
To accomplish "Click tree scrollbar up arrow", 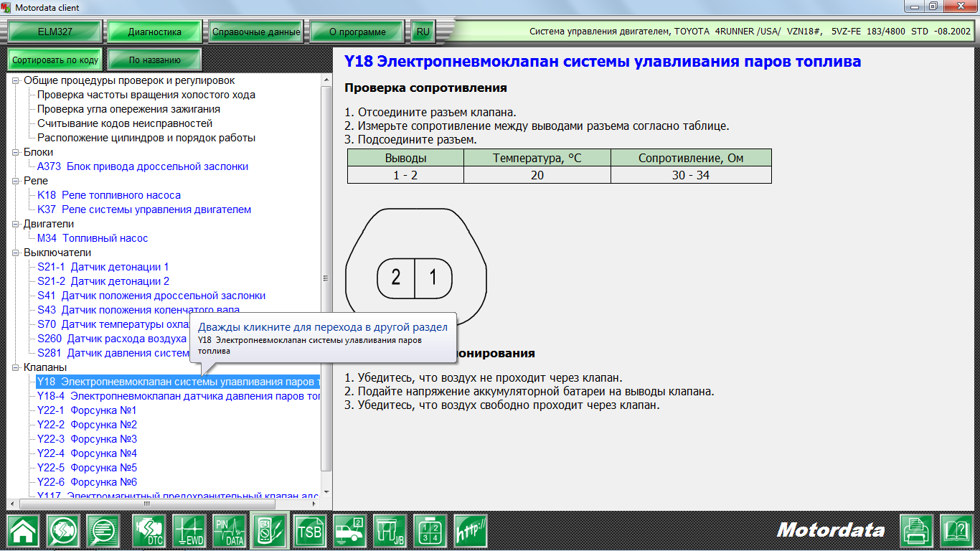I will [327, 80].
